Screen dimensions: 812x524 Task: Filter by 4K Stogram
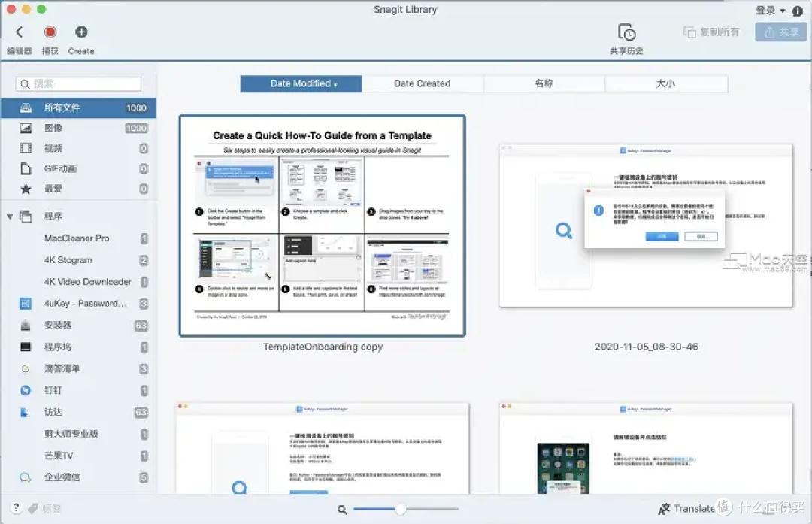(x=79, y=260)
